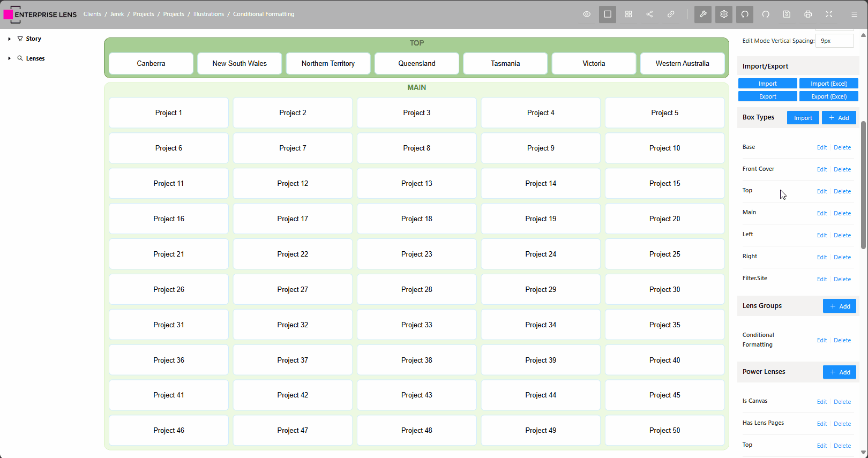Open the hamburger menu icon

[x=855, y=14]
